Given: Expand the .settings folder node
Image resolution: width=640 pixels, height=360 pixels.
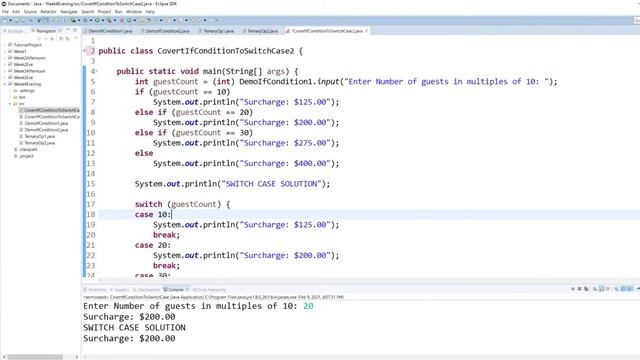Looking at the screenshot, I should tap(10, 91).
